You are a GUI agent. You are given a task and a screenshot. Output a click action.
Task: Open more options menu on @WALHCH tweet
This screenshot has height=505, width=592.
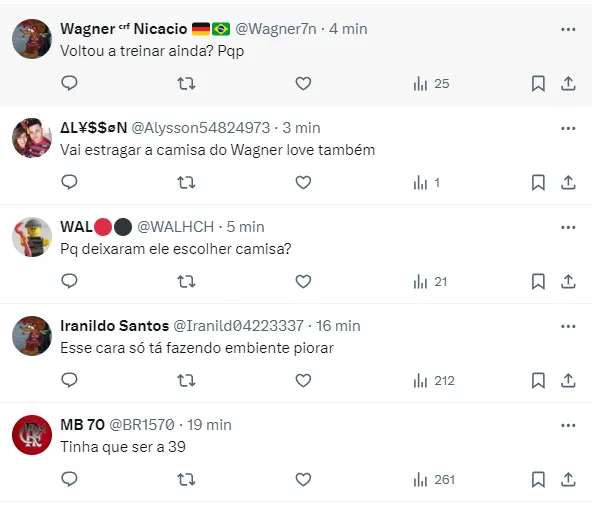(568, 227)
